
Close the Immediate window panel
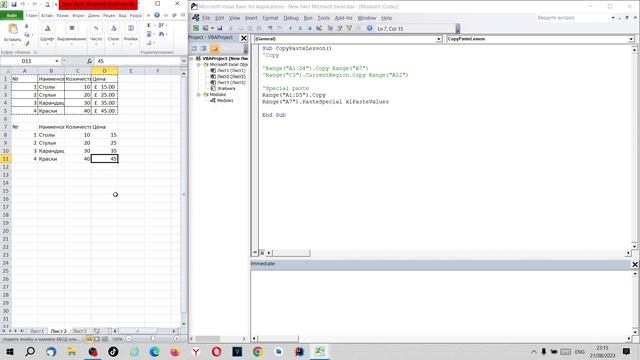tap(635, 264)
